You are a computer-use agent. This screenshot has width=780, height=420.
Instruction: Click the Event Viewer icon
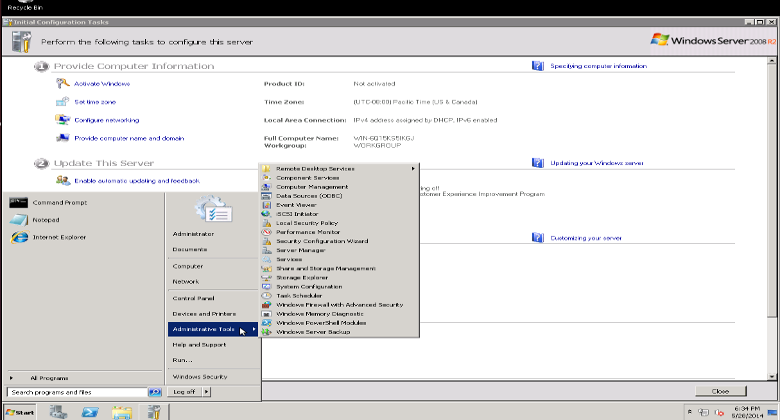pyautogui.click(x=267, y=205)
